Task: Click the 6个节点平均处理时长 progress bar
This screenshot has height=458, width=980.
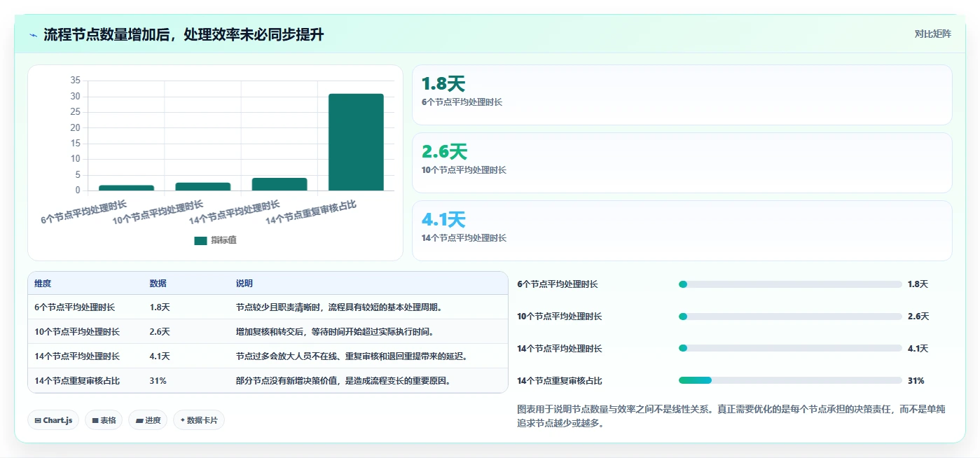Action: pyautogui.click(x=790, y=284)
